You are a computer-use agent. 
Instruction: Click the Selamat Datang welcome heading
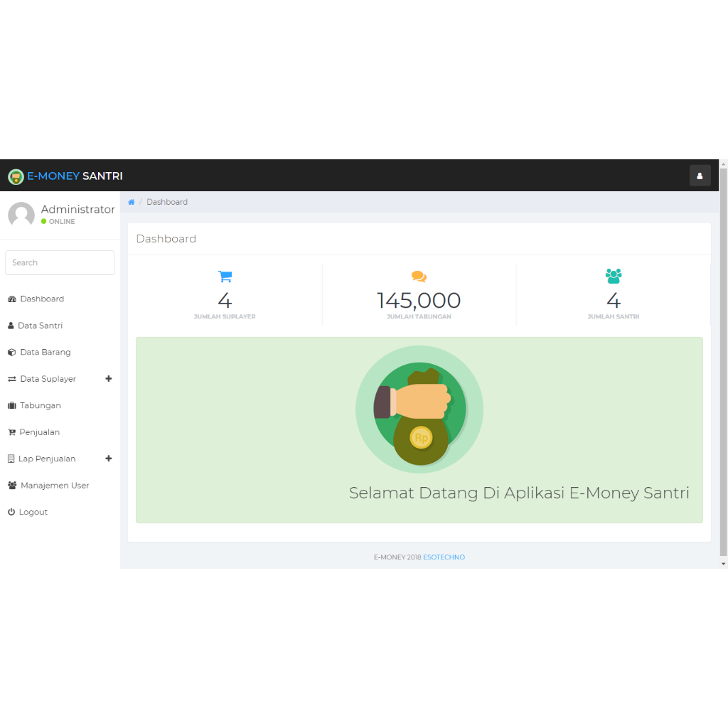[x=519, y=493]
